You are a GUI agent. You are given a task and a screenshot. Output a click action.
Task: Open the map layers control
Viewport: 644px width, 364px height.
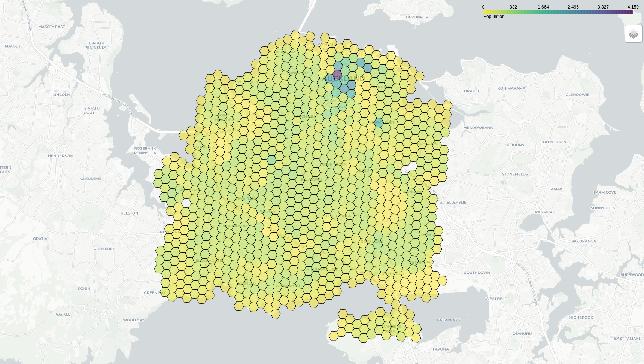[x=633, y=34]
